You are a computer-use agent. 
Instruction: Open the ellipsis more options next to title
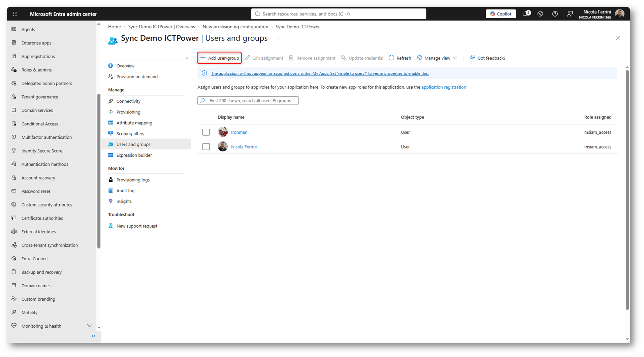tap(278, 38)
